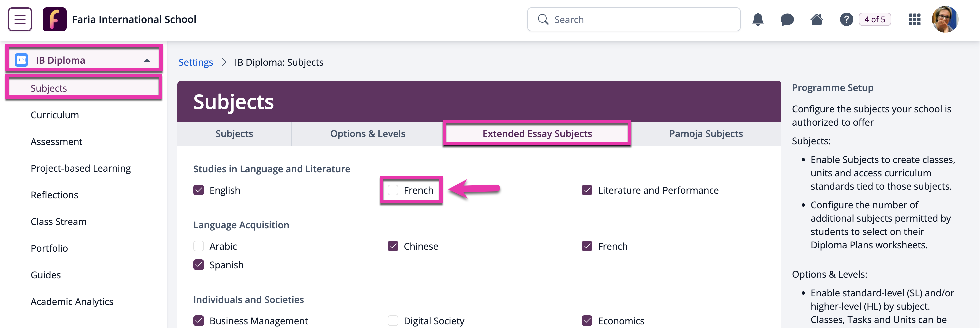
Task: Uncheck the English checkbox
Action: click(x=199, y=190)
